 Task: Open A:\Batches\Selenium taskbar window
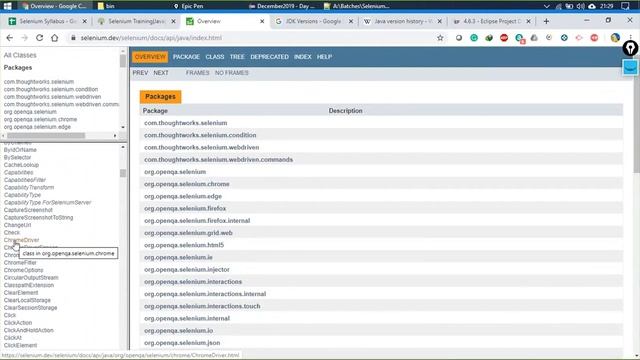click(x=357, y=6)
